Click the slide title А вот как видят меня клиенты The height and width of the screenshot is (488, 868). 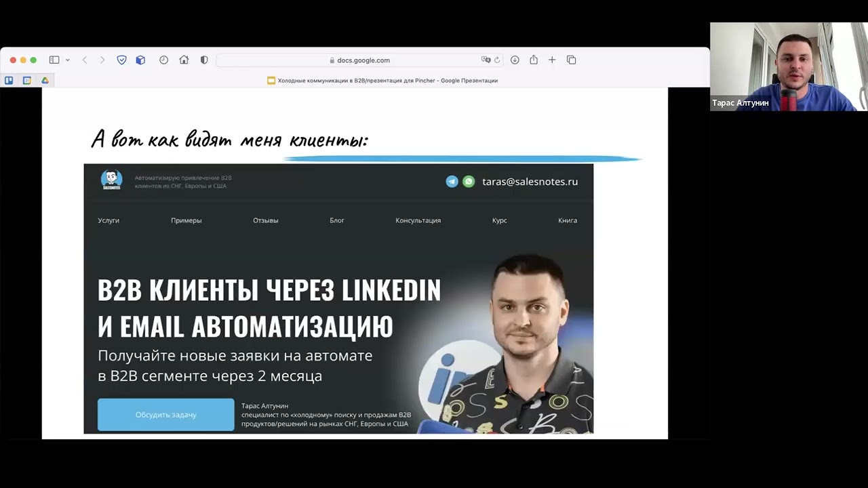click(230, 140)
